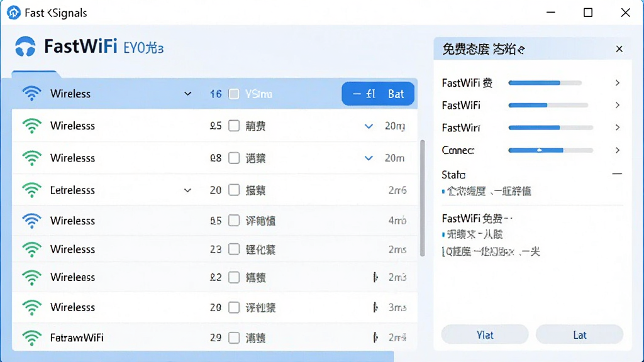Click the Wi-Fi icon of the Wirelesss 25 row
The height and width of the screenshot is (362, 644).
point(31,126)
